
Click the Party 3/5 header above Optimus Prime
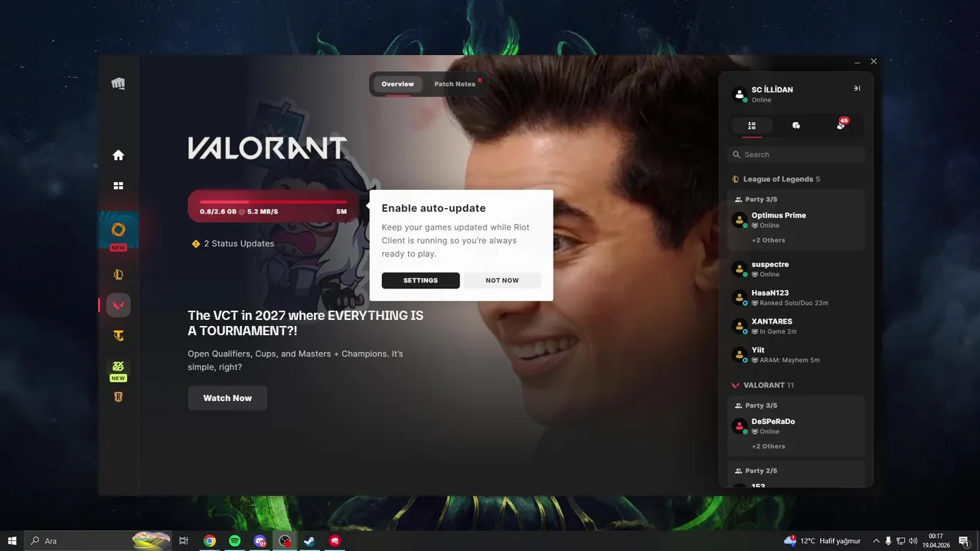pos(756,199)
